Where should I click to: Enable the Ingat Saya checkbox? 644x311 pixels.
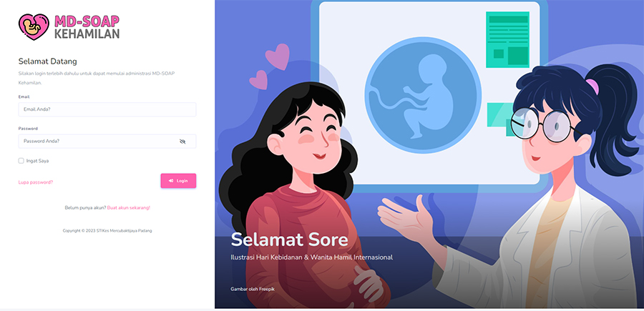coord(21,161)
